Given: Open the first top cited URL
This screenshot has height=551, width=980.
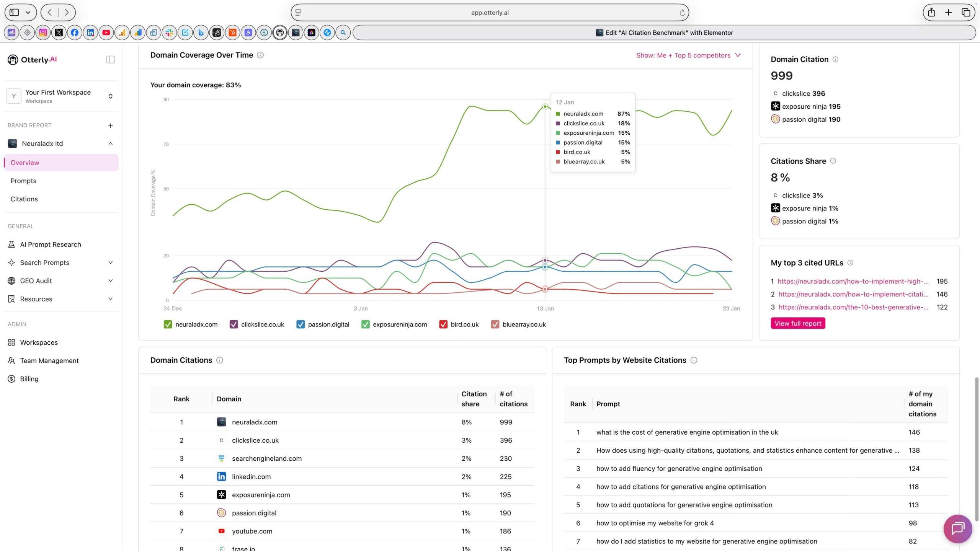Looking at the screenshot, I should 853,281.
